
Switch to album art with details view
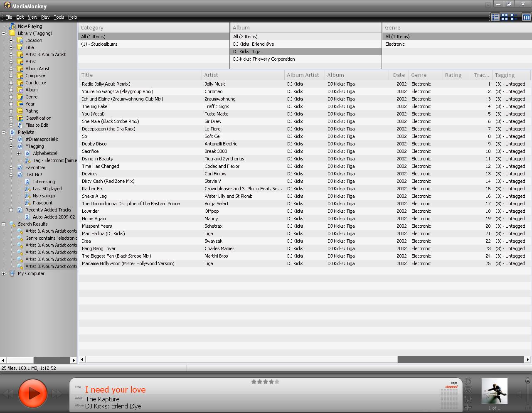tap(515, 17)
